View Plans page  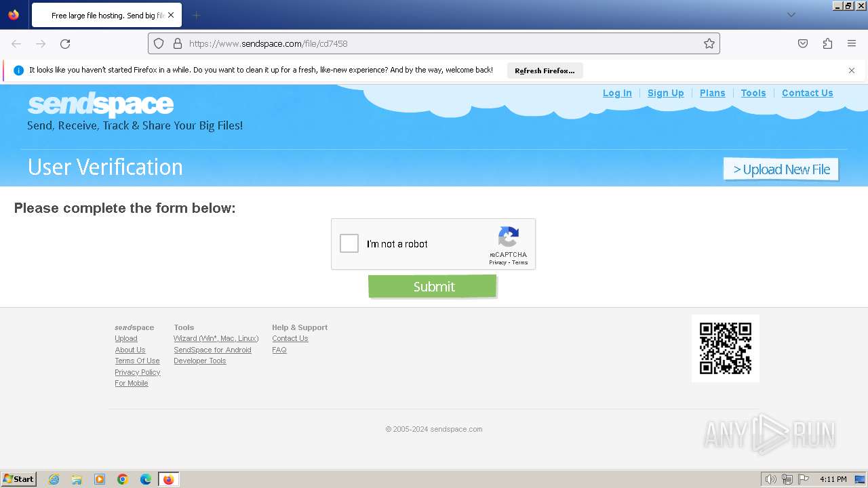tap(713, 93)
